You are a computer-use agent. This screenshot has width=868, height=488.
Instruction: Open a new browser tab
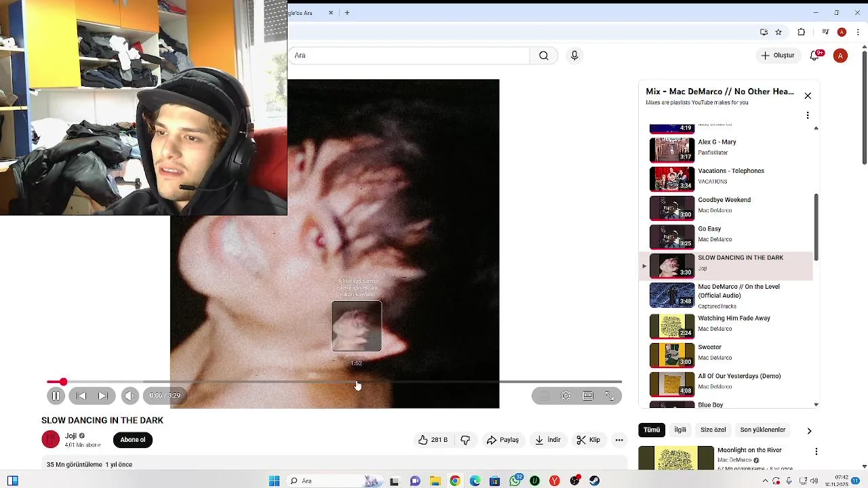(347, 12)
